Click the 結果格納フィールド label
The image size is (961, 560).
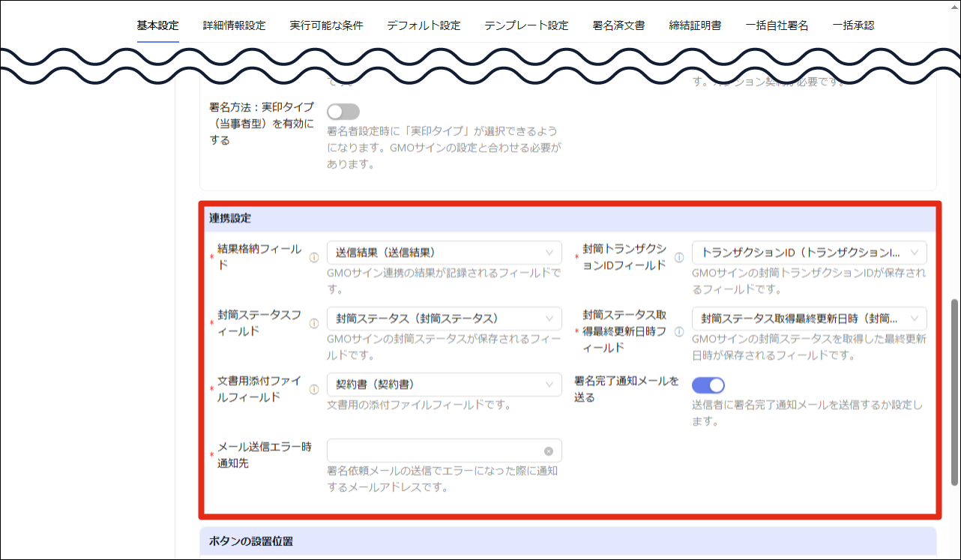click(x=259, y=257)
